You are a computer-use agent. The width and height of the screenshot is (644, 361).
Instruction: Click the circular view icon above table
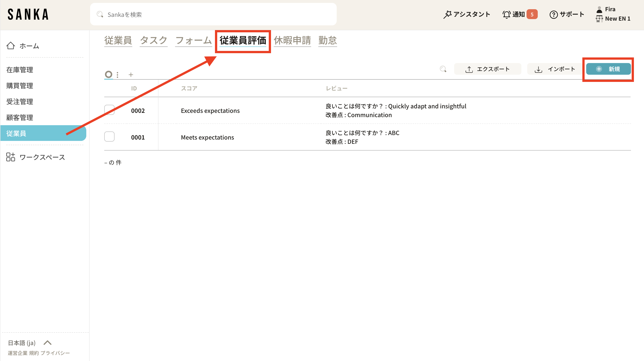[108, 74]
